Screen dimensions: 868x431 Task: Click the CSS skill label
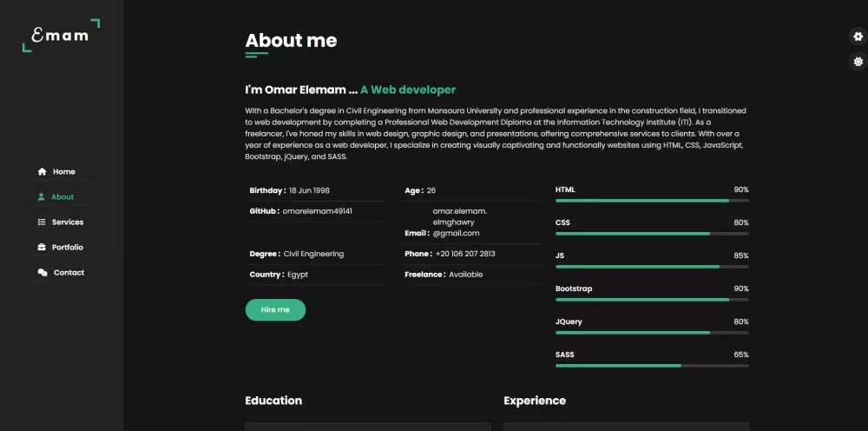(562, 222)
